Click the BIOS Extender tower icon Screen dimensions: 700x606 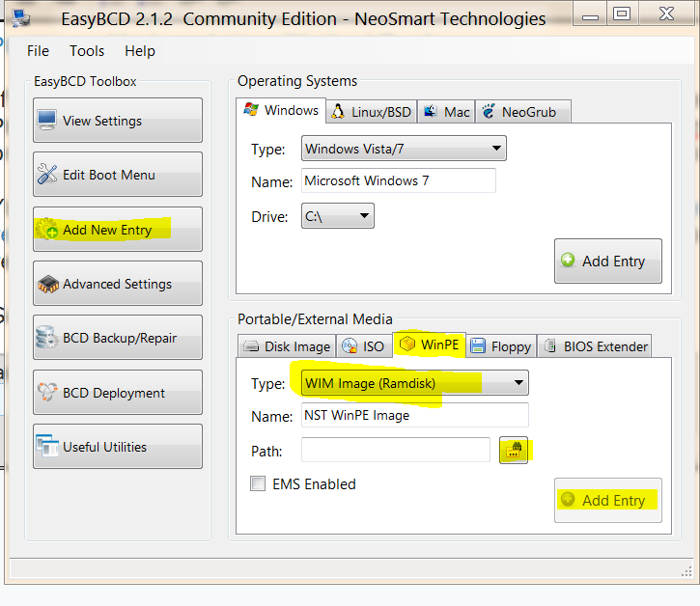550,345
